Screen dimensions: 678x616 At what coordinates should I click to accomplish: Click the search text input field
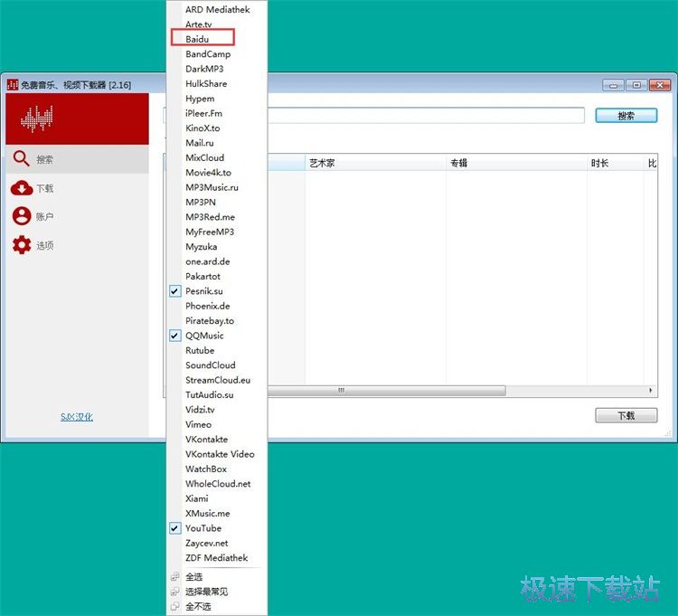tap(426, 116)
